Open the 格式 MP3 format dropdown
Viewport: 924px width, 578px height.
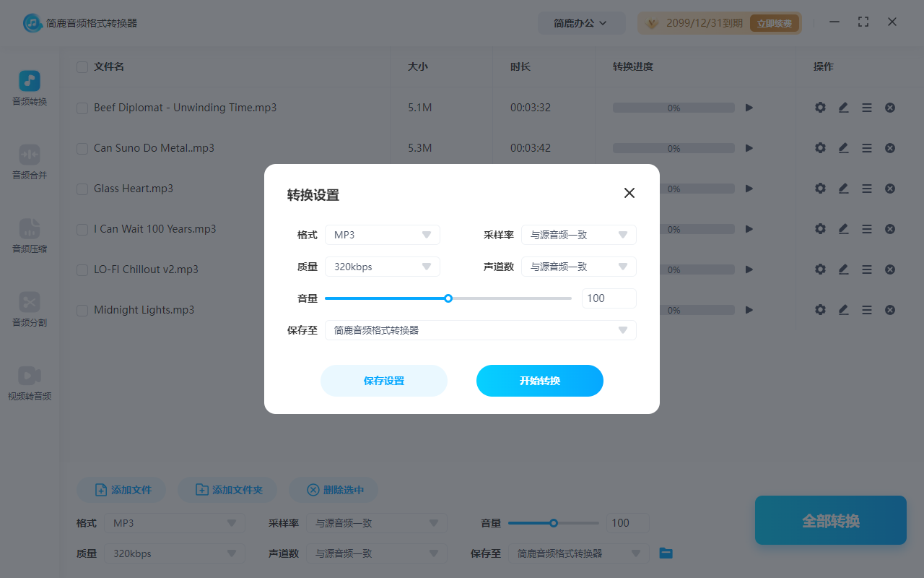pos(382,234)
